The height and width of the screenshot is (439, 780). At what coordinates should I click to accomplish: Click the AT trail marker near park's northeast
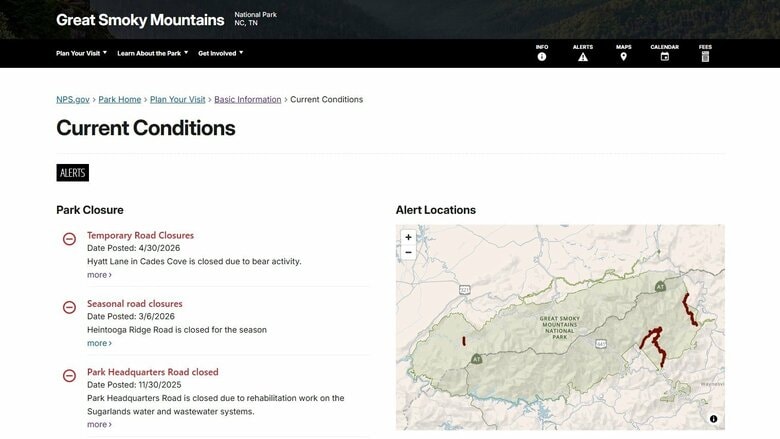pyautogui.click(x=660, y=286)
